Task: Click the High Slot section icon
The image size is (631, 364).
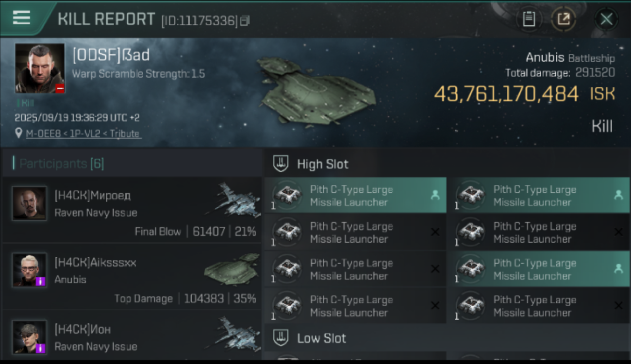Action: [281, 164]
